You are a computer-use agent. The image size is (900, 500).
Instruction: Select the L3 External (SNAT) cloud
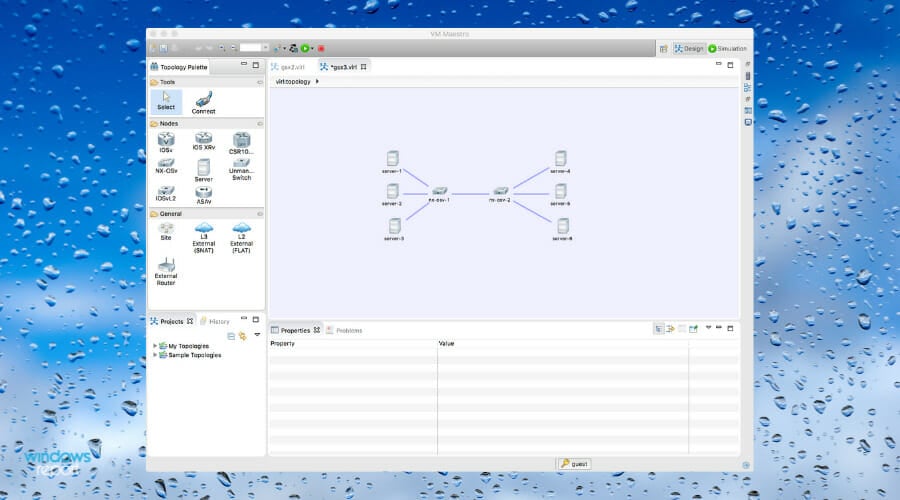click(x=204, y=238)
